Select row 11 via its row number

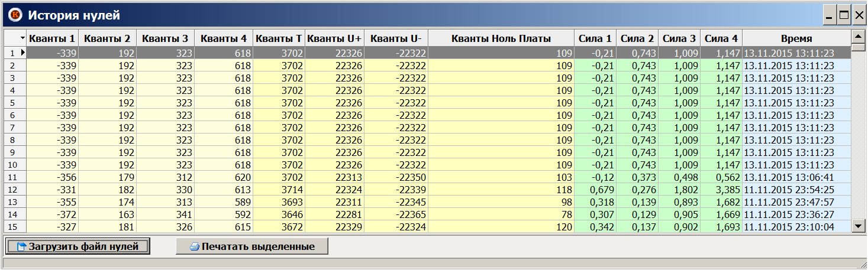14,177
